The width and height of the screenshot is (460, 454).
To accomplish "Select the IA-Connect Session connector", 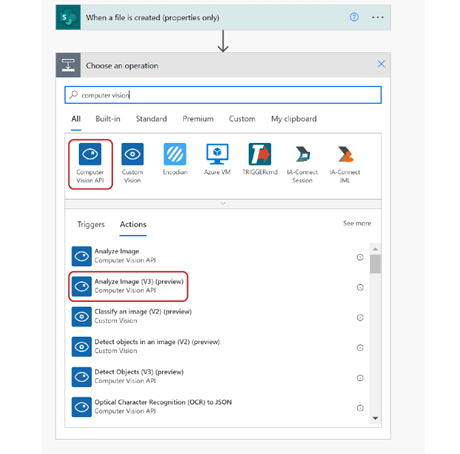I will (x=302, y=164).
